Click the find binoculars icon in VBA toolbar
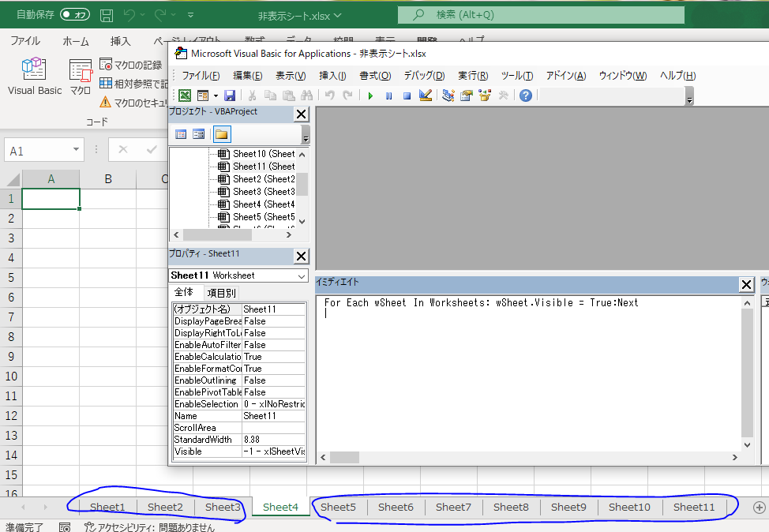 [x=307, y=96]
